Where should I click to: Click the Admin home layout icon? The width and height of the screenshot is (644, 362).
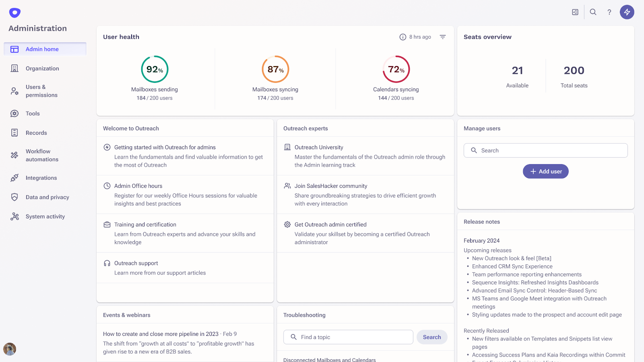tap(14, 49)
